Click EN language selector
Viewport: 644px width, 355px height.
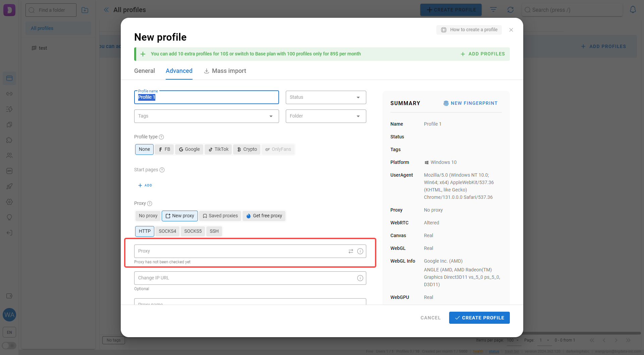(x=9, y=332)
